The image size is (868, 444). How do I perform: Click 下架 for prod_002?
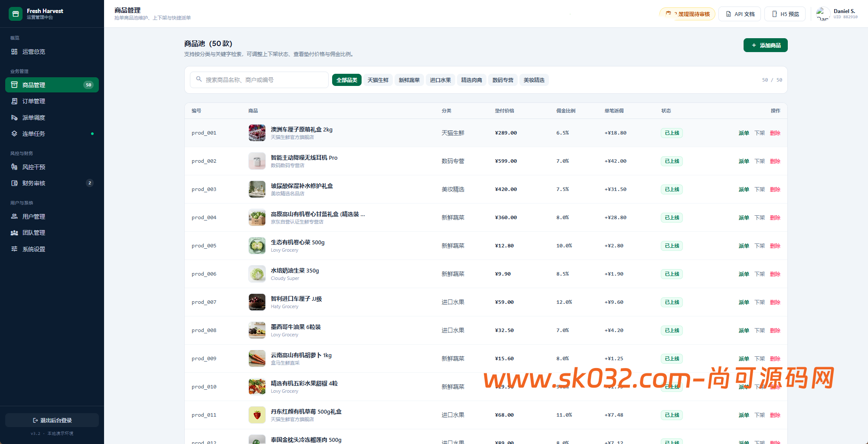point(760,161)
